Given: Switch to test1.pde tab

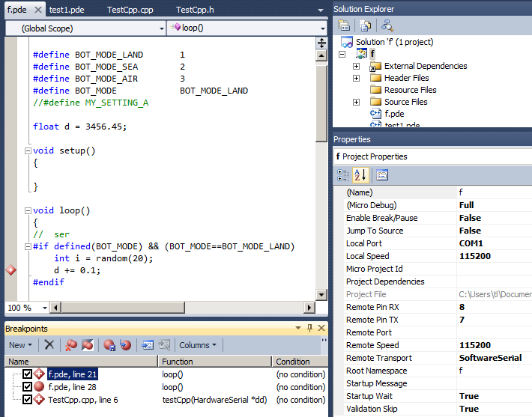Looking at the screenshot, I should pyautogui.click(x=67, y=10).
